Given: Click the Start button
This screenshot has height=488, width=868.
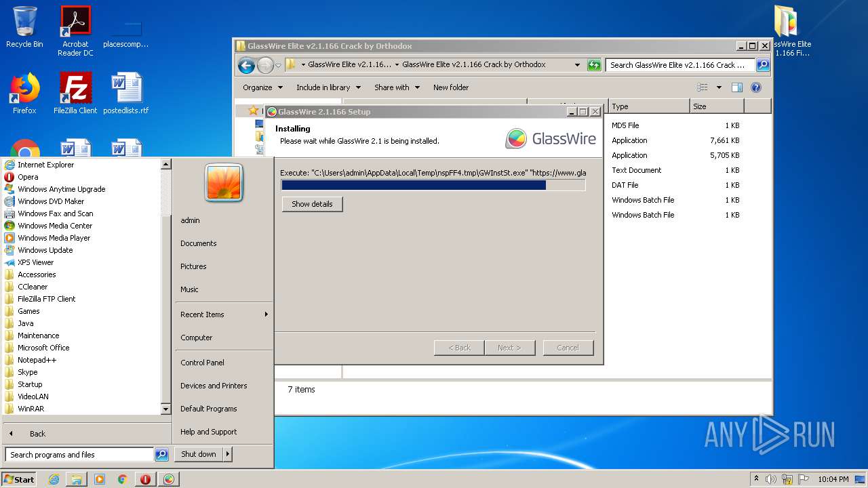Looking at the screenshot, I should (19, 479).
